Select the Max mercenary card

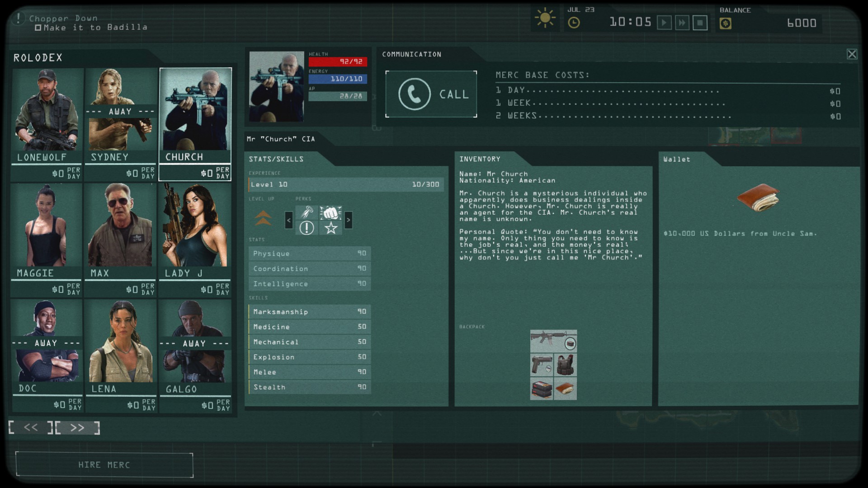(120, 239)
